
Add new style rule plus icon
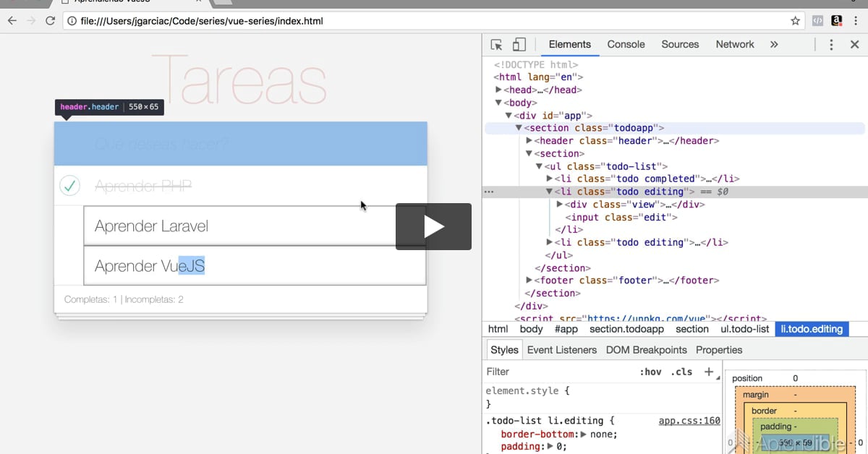click(709, 372)
